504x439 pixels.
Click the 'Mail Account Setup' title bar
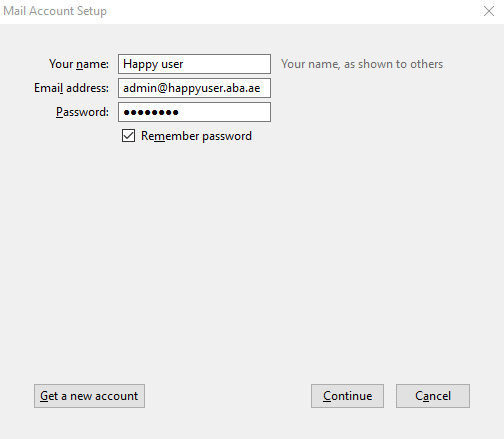coord(233,11)
